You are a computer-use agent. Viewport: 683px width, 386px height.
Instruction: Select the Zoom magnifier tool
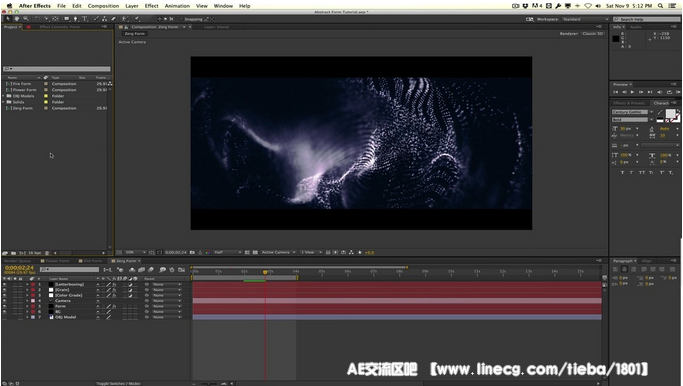26,19
